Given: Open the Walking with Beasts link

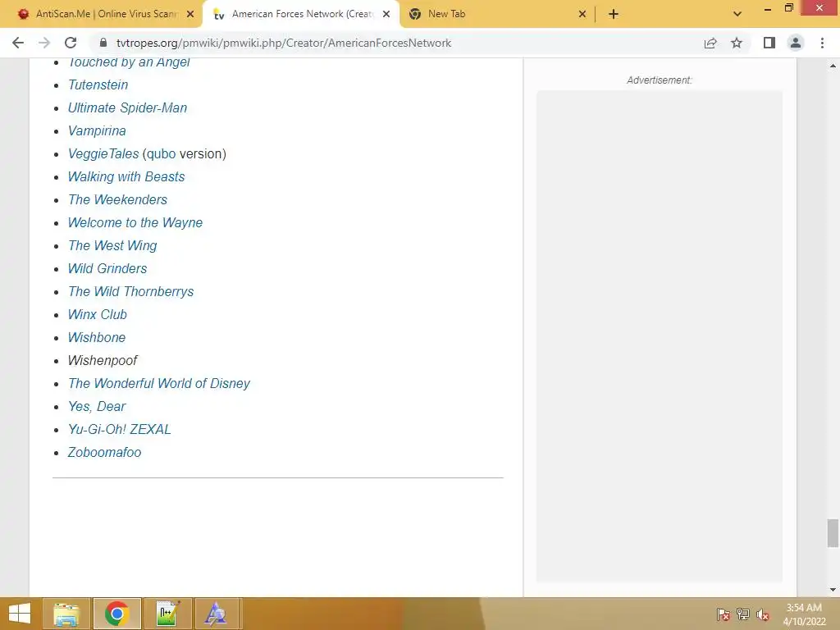Looking at the screenshot, I should coord(126,177).
